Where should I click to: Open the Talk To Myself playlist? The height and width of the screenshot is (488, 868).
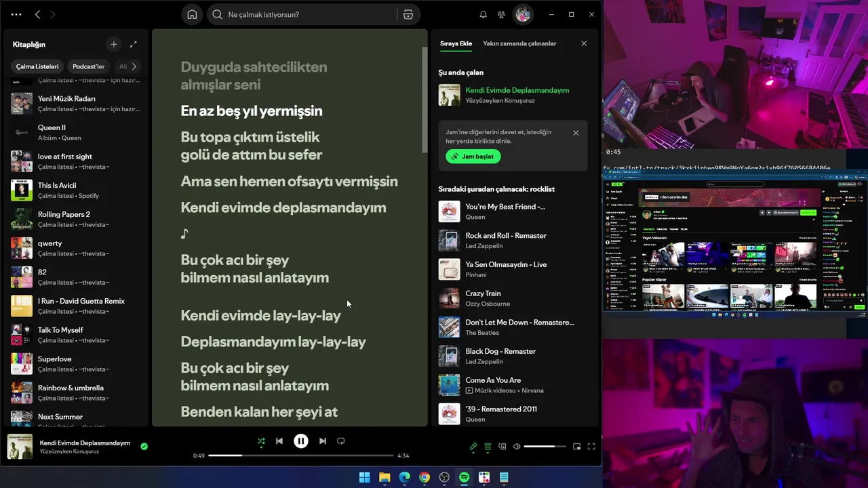coord(76,335)
